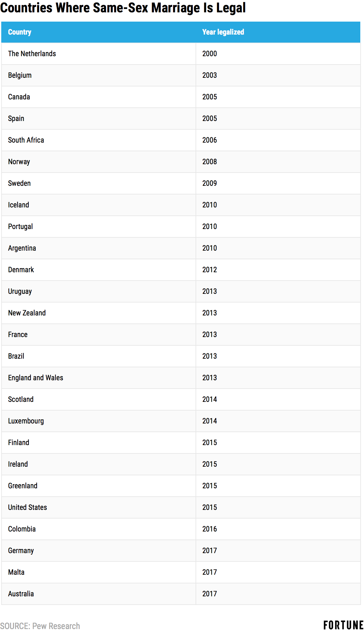Viewport: 364px width, 642px height.
Task: Select the United States country cell
Action: tap(27, 507)
